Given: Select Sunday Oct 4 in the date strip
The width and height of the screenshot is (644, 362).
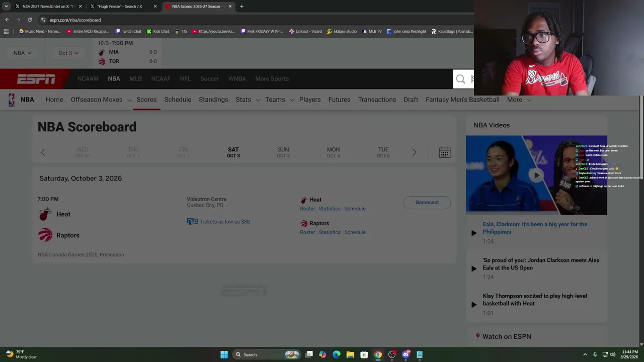Looking at the screenshot, I should 283,152.
